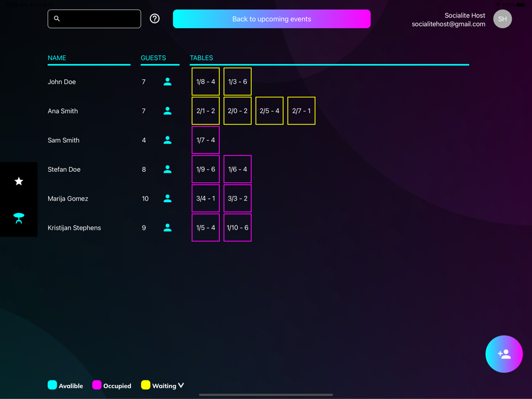Select the table sidebar icon
This screenshot has height=399, width=532.
[19, 218]
